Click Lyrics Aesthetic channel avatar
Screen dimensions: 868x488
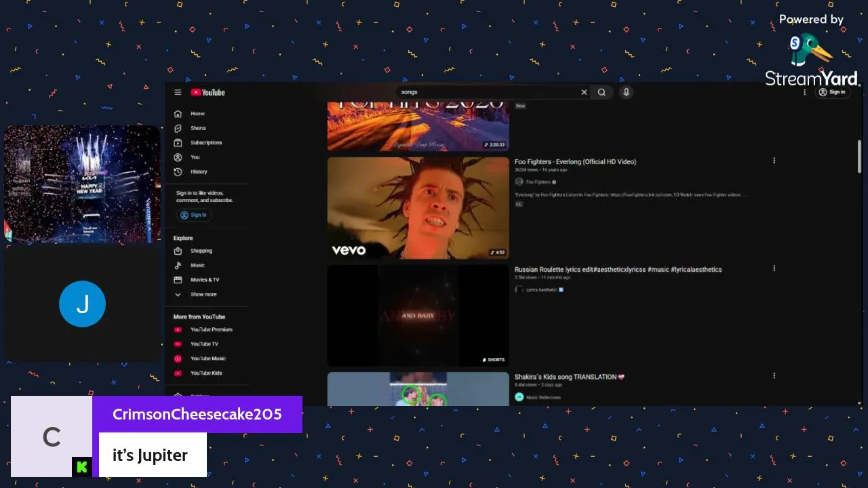point(519,289)
